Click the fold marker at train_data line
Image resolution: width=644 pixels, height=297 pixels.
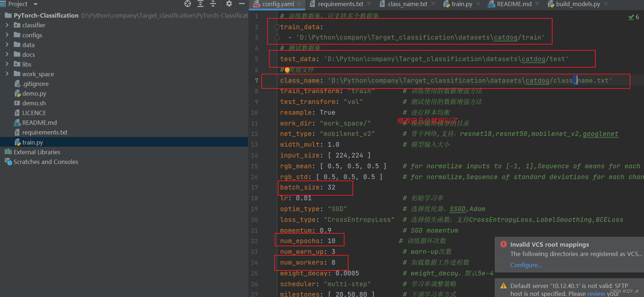(277, 27)
